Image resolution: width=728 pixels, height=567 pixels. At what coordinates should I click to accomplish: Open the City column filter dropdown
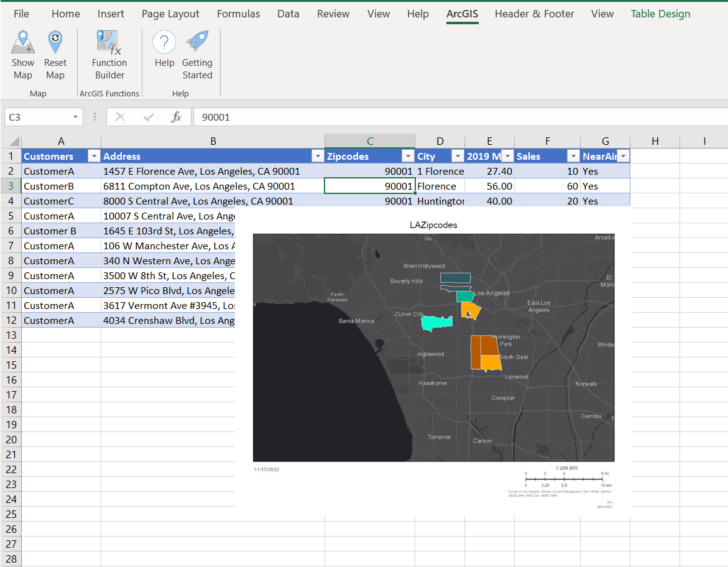[458, 156]
